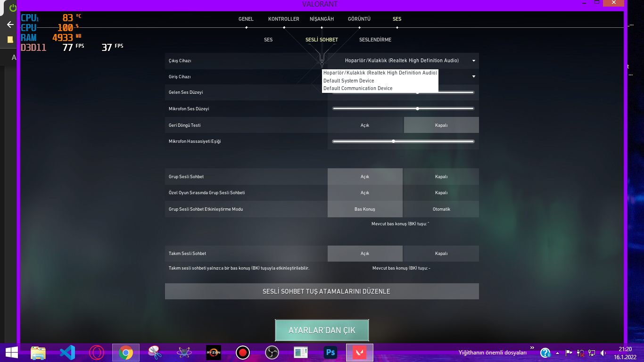
Task: Open Action Center flag icon
Action: [569, 353]
